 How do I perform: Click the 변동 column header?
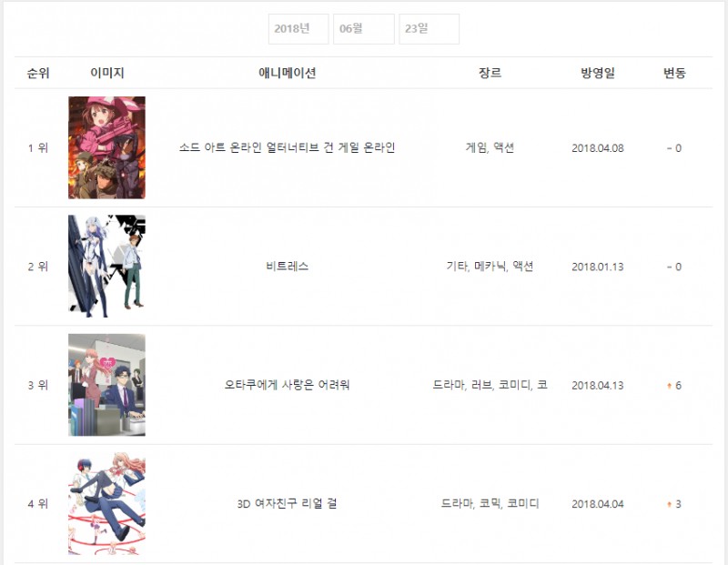point(674,73)
